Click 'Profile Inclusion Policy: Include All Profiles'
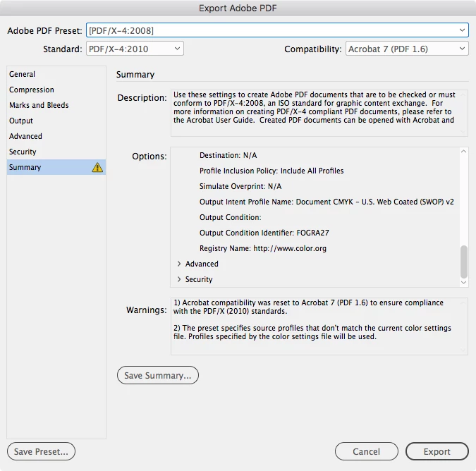The height and width of the screenshot is (471, 476). point(271,171)
